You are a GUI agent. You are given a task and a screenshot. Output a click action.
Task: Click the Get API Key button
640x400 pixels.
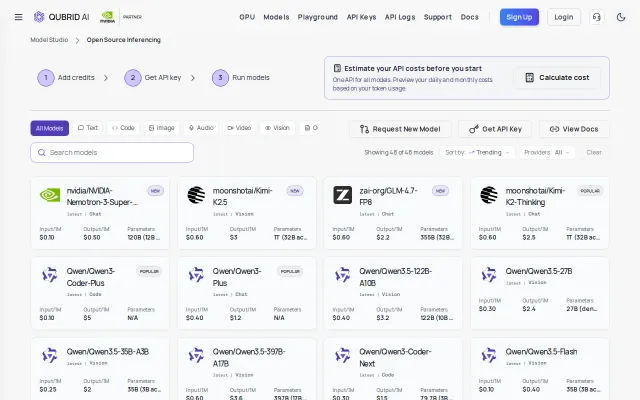pyautogui.click(x=495, y=129)
